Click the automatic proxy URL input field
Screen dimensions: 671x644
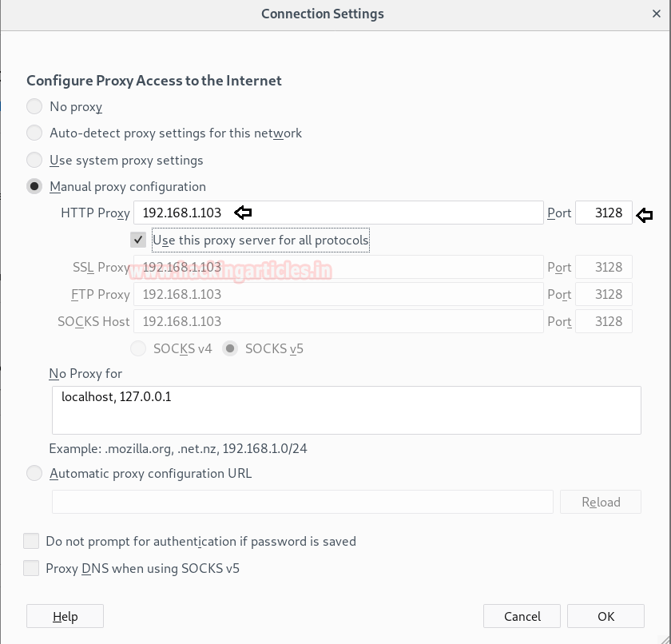click(303, 502)
